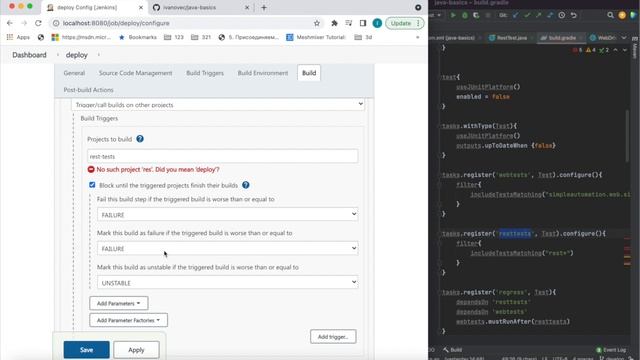Open Event Log in IntelliJ

point(611,350)
